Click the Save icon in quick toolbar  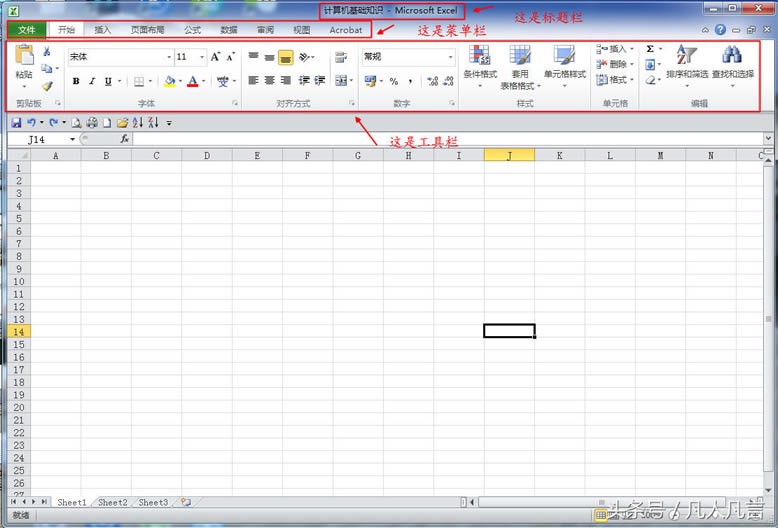click(x=16, y=122)
